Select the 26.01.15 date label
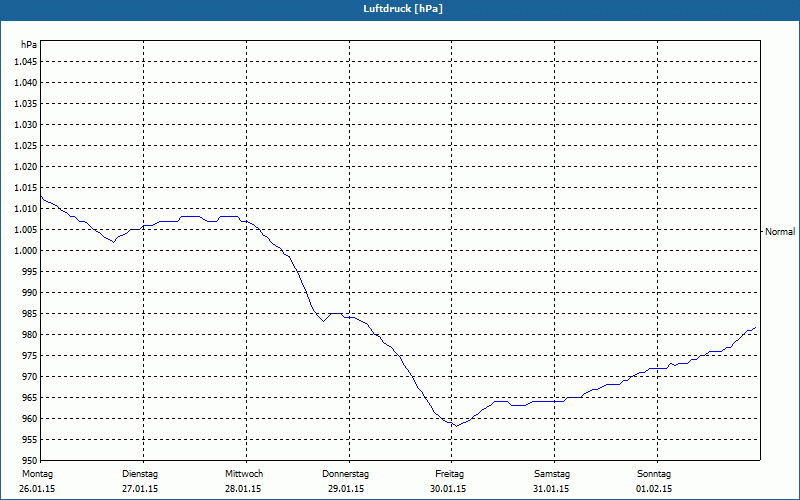The image size is (800, 500). coord(37,489)
